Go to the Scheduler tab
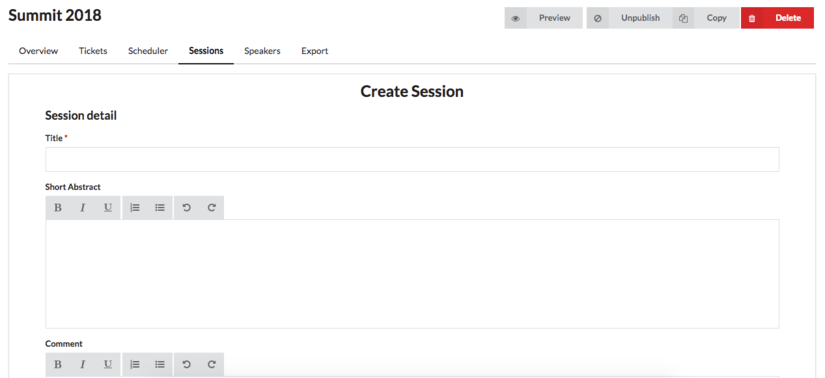The height and width of the screenshot is (378, 825). [148, 51]
